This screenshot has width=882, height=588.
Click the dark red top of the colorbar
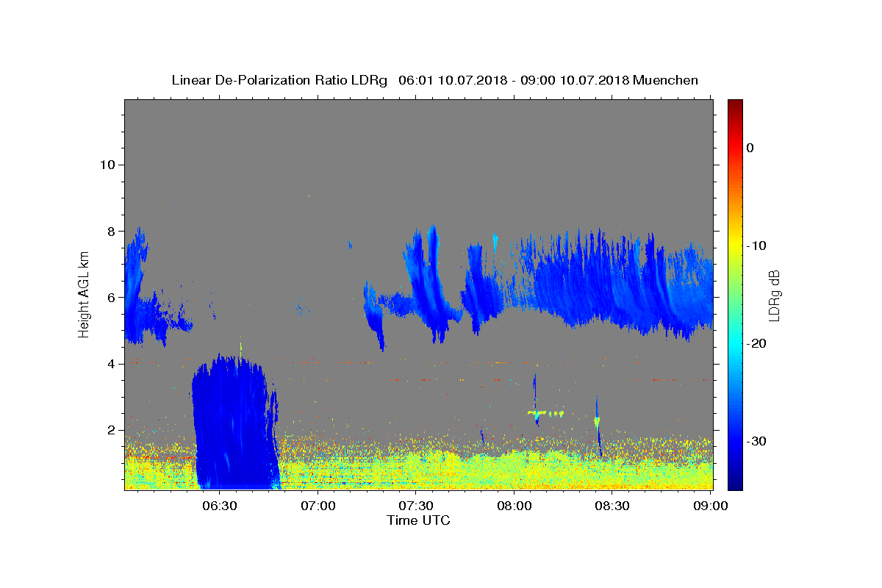tap(735, 107)
